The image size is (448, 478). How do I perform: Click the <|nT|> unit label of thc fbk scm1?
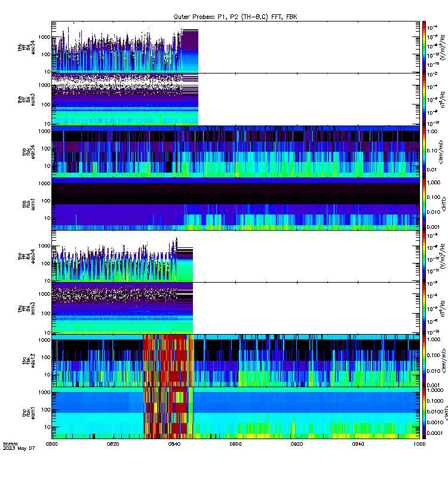pos(445,413)
